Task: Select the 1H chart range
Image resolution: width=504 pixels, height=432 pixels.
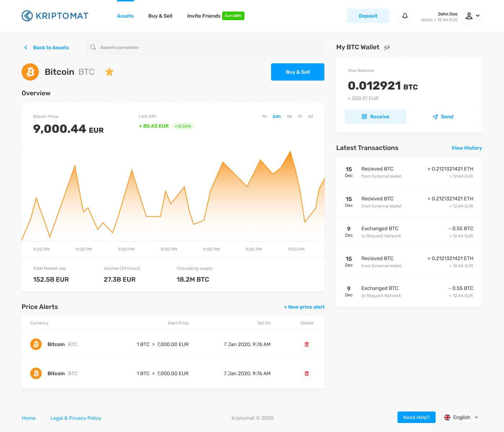Action: pyautogui.click(x=264, y=117)
